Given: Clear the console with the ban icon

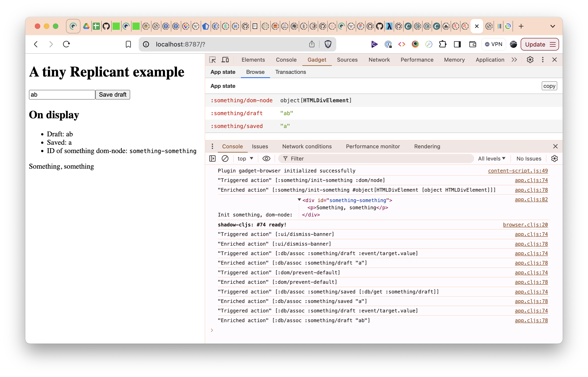Looking at the screenshot, I should pyautogui.click(x=225, y=159).
